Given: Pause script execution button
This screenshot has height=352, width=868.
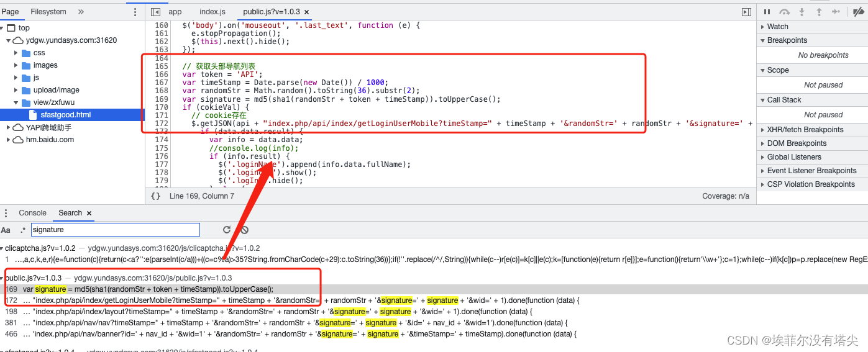Looking at the screenshot, I should 767,12.
